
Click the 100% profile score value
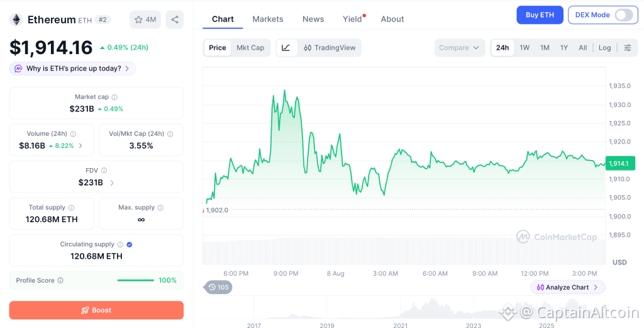[x=167, y=280]
